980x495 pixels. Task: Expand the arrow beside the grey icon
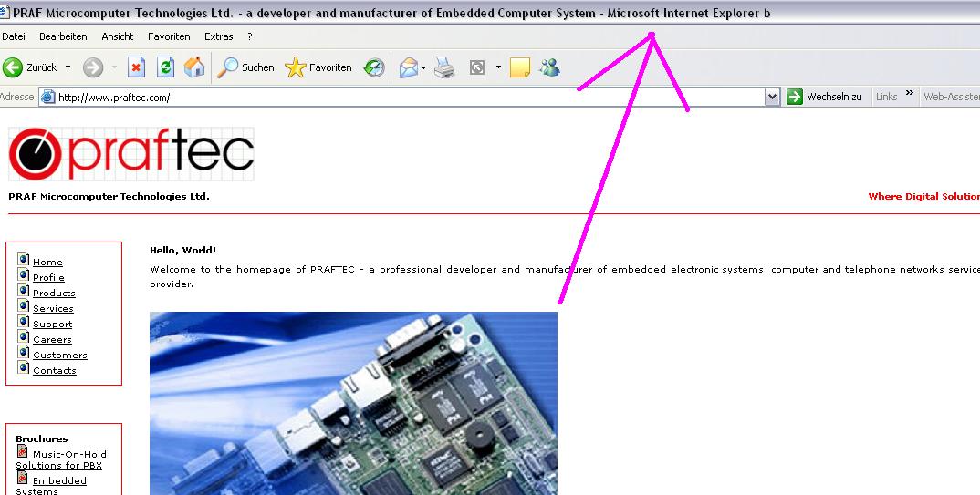tap(498, 67)
